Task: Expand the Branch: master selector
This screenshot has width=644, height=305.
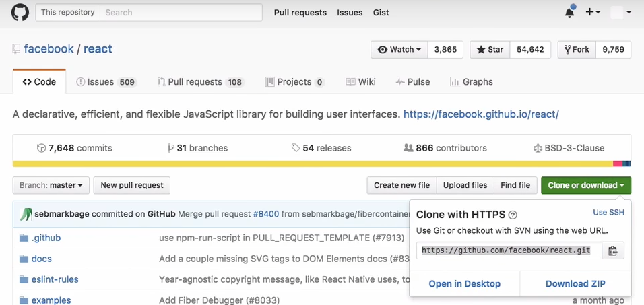Action: tap(51, 185)
